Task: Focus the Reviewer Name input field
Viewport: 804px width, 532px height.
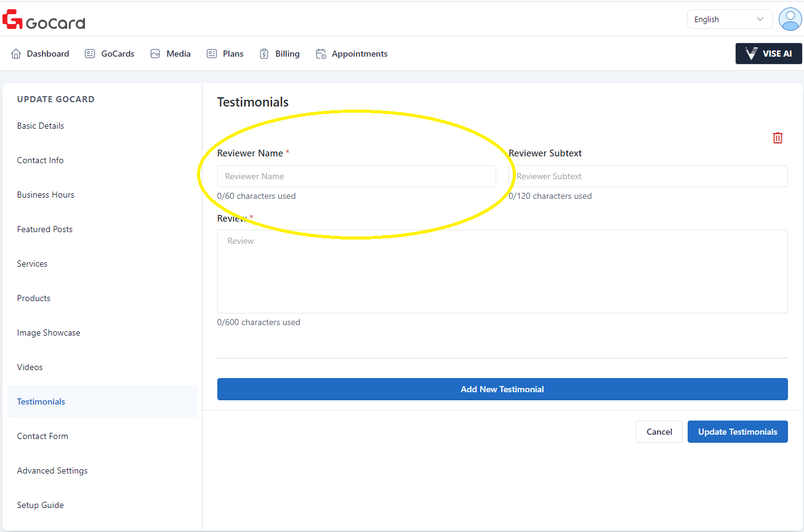Action: pyautogui.click(x=356, y=176)
